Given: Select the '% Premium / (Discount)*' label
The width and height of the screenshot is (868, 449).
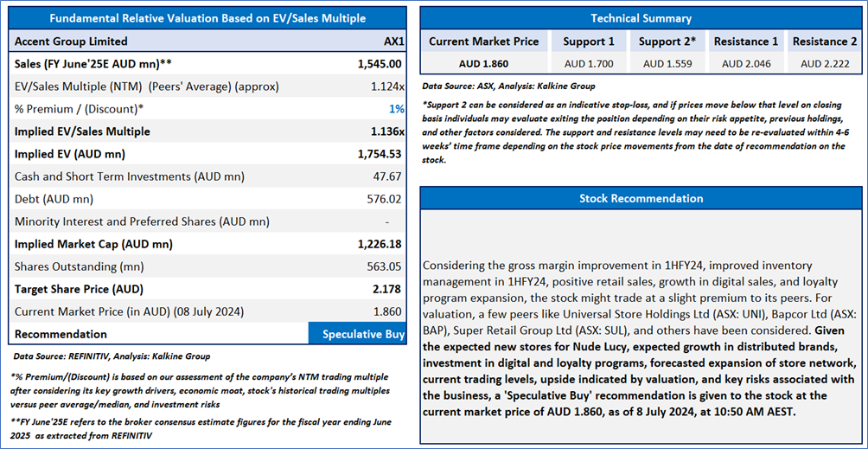Looking at the screenshot, I should tap(79, 109).
